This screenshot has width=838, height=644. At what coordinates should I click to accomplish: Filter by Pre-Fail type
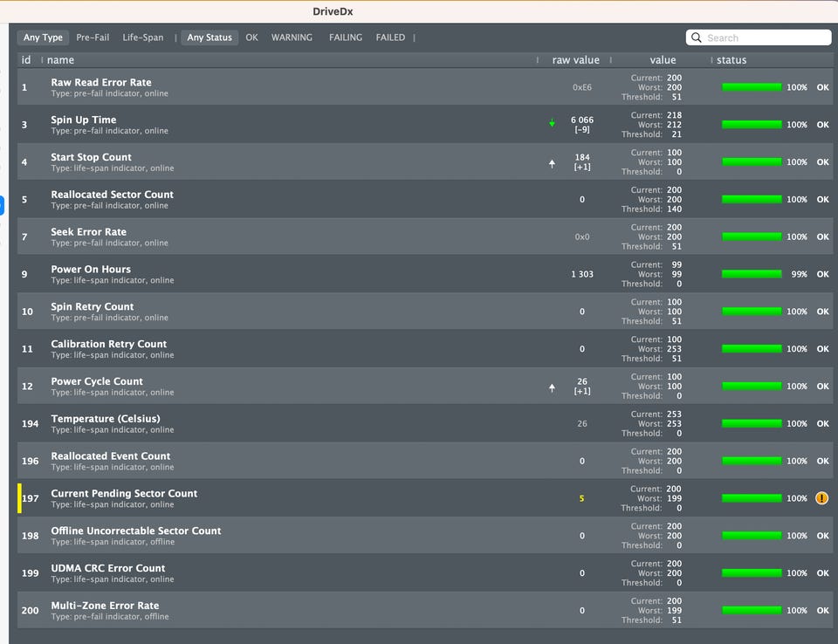point(93,38)
